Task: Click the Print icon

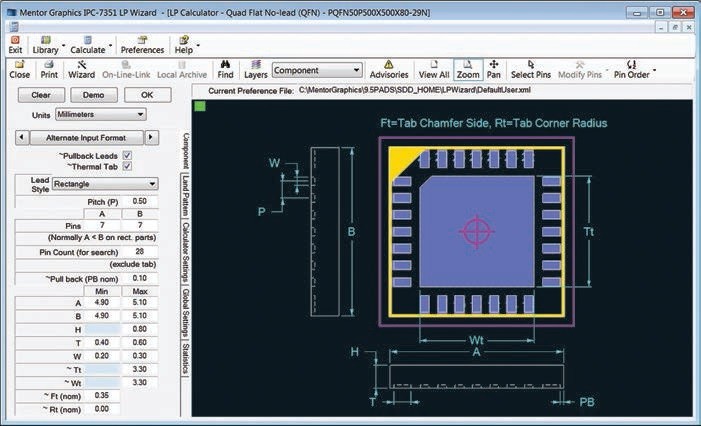Action: pyautogui.click(x=49, y=70)
